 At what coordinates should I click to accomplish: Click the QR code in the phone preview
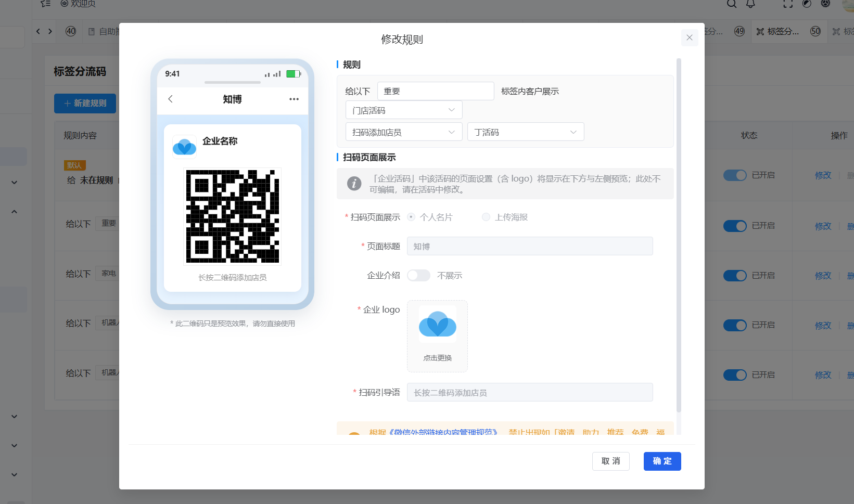(233, 216)
